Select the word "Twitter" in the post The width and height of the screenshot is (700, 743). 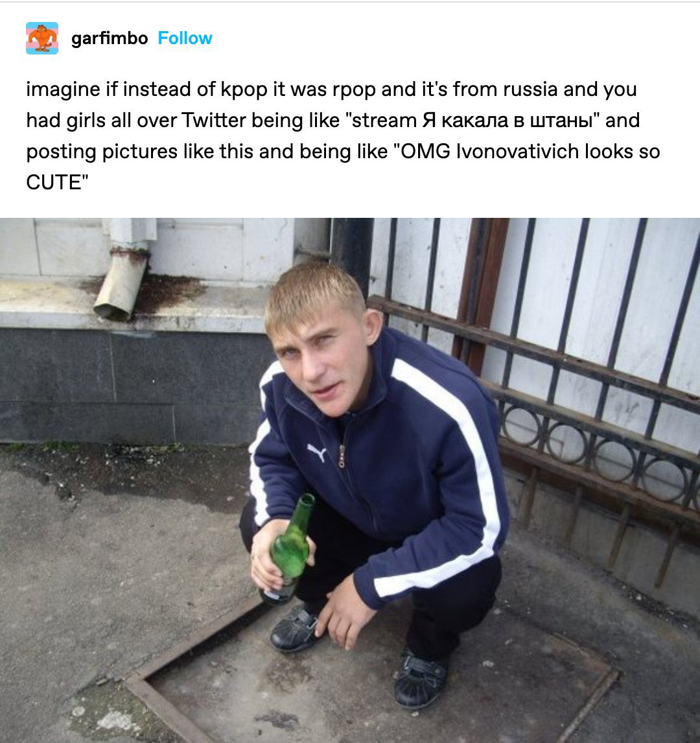pos(214,121)
